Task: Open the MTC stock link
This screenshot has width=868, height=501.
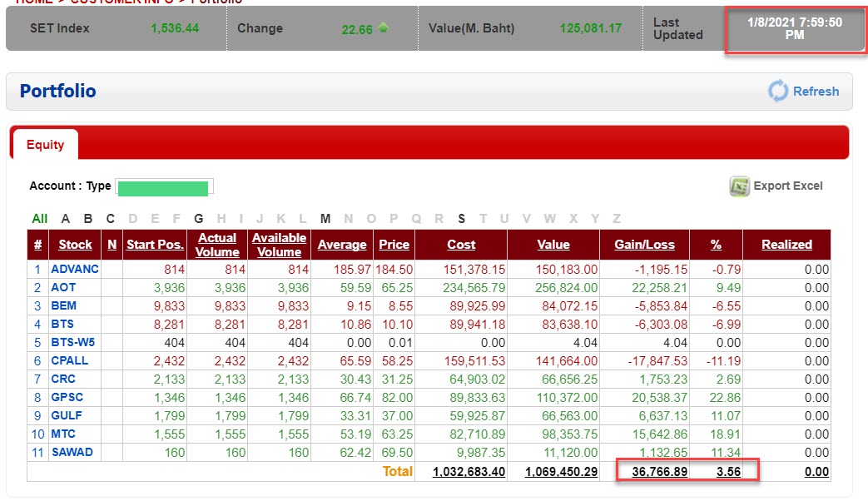Action: point(63,434)
